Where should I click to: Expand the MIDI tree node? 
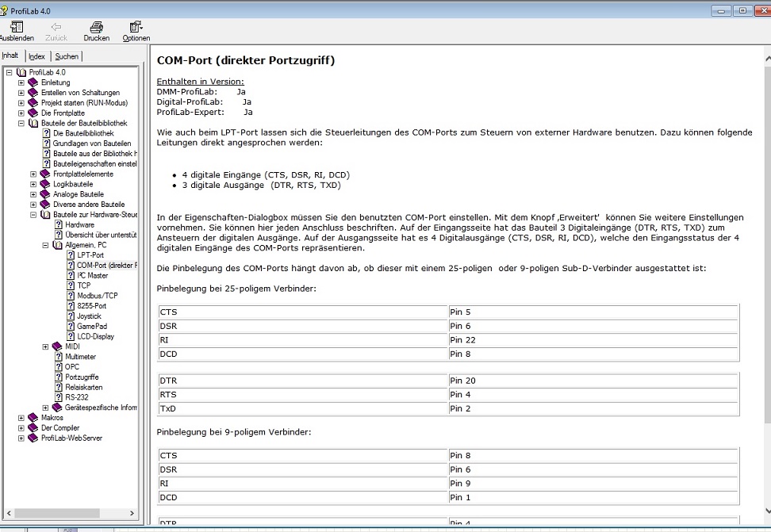(x=45, y=346)
